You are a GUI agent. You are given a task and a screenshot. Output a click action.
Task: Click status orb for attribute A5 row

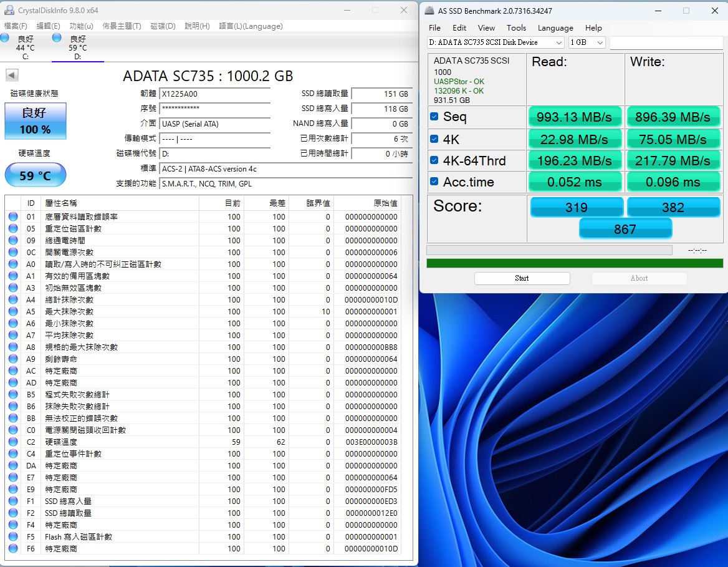pos(13,311)
